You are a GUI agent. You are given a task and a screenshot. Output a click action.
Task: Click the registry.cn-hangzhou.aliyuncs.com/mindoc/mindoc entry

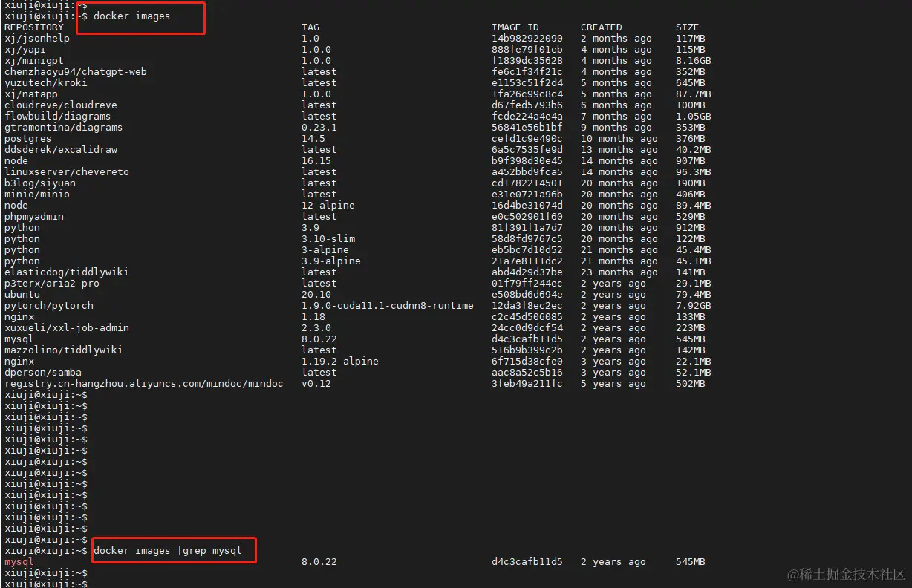point(144,383)
